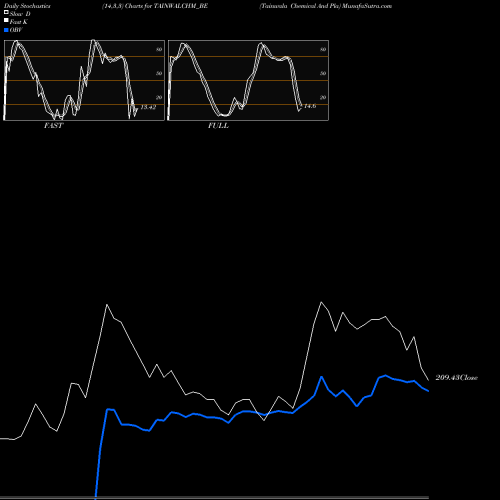The width and height of the screenshot is (500, 500).
Task: Click the 80 level label in FULL chart
Action: pos(323,49)
